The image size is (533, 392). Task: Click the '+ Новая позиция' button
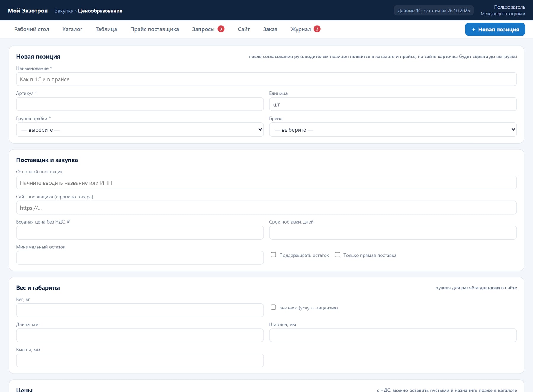click(495, 29)
